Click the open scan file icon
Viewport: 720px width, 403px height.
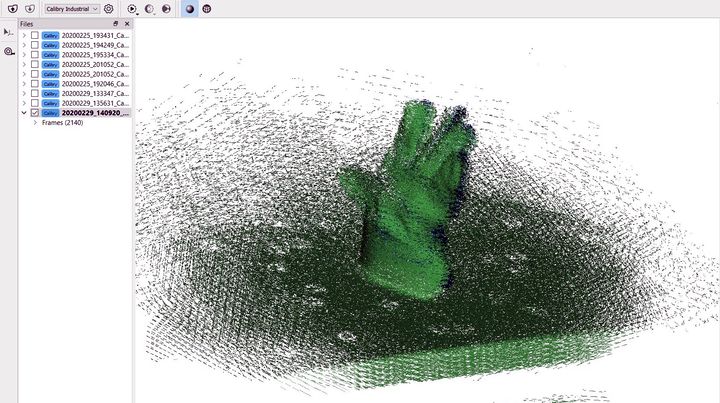tap(13, 8)
